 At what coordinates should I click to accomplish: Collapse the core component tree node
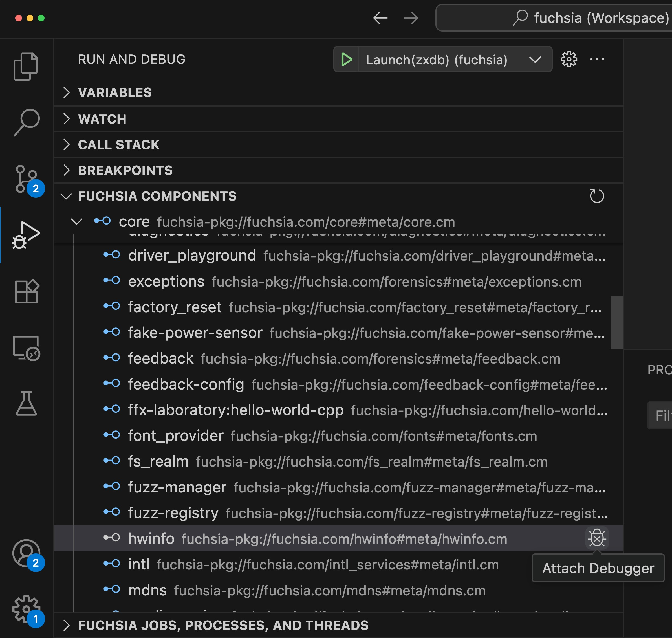pos(76,221)
